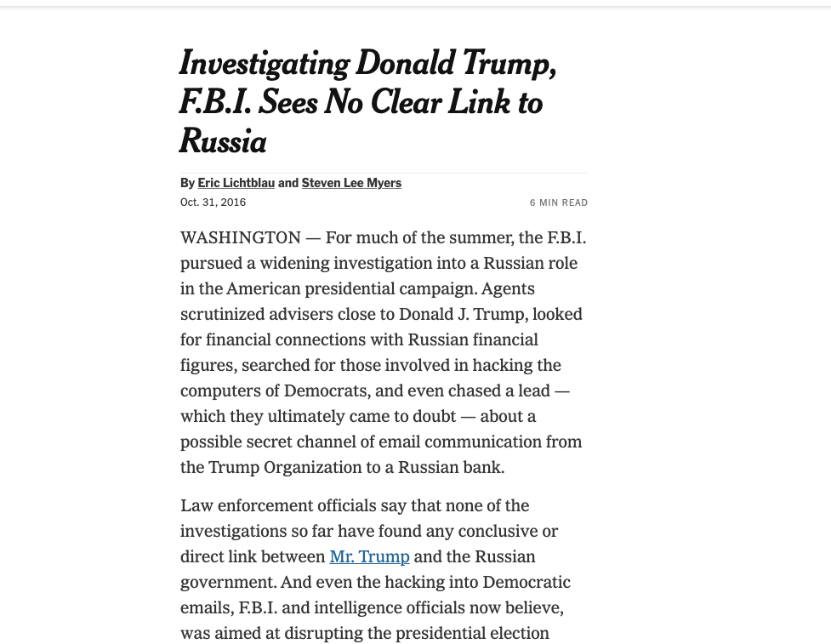Click the divider line above the byline
Viewport: 831px width, 644px height.
pos(384,173)
